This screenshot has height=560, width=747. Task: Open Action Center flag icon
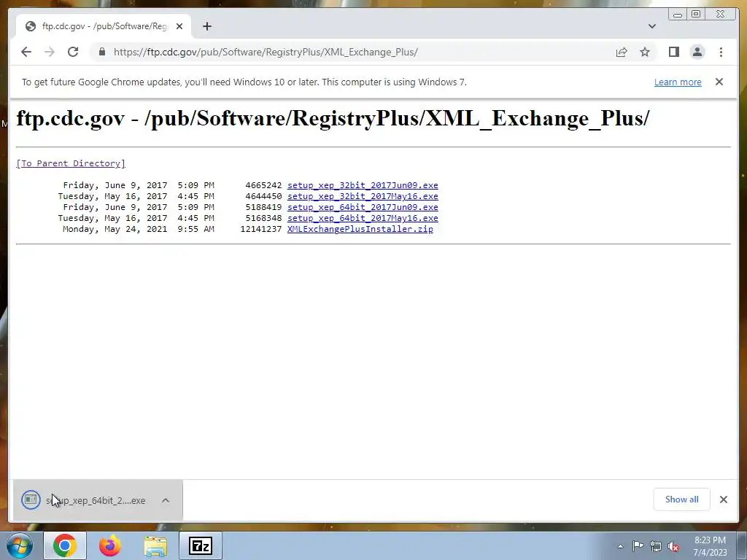pos(638,546)
